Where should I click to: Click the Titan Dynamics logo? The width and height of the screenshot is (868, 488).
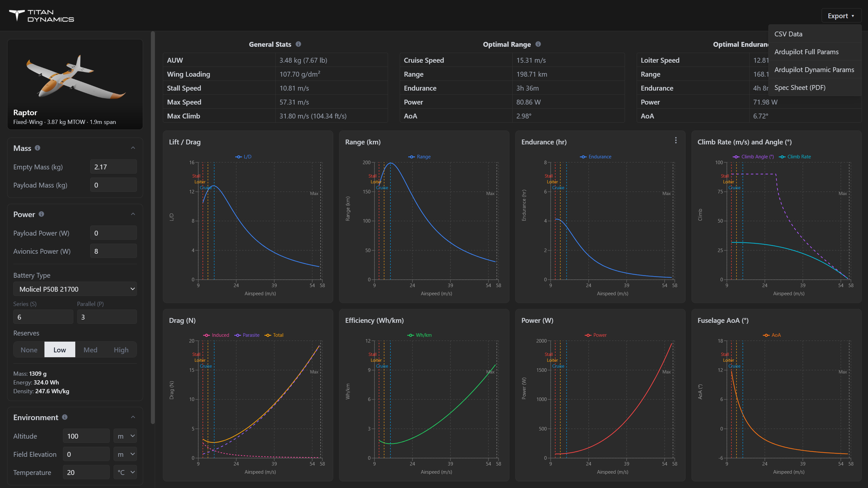(x=41, y=16)
